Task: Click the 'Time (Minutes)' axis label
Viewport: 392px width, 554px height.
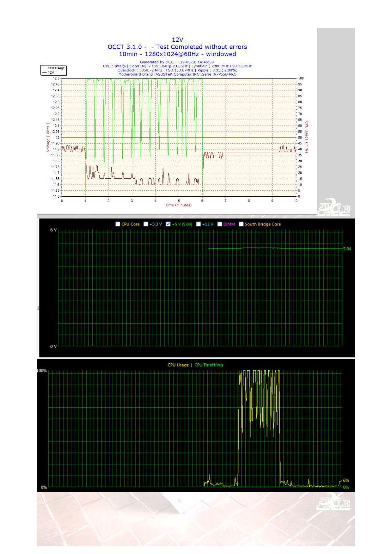Action: 178,205
